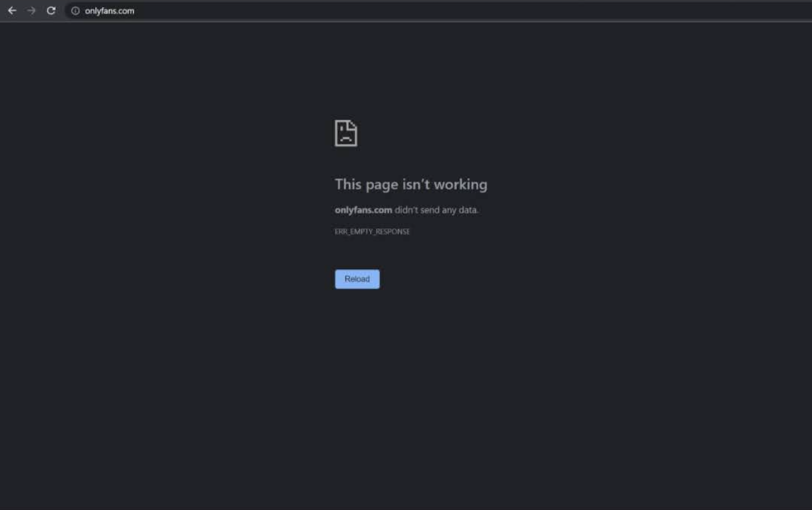Select the onlyfans.com URL in address bar
This screenshot has height=510, width=812.
[x=109, y=11]
